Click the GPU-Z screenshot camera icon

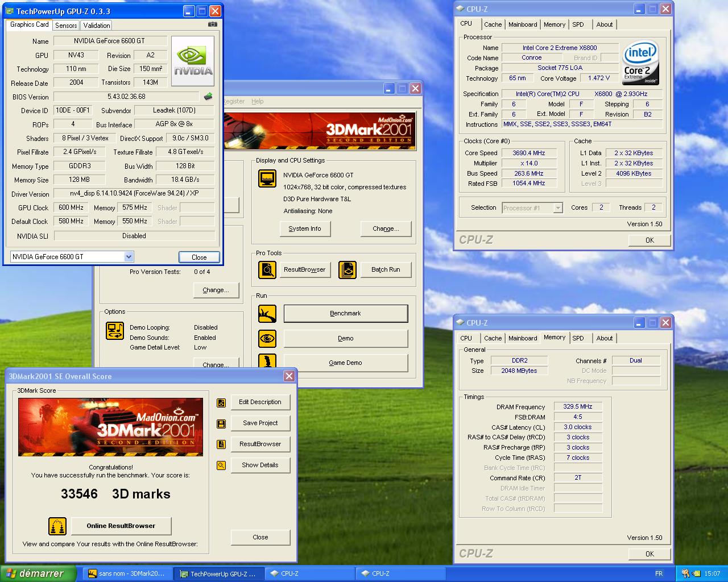tap(212, 24)
